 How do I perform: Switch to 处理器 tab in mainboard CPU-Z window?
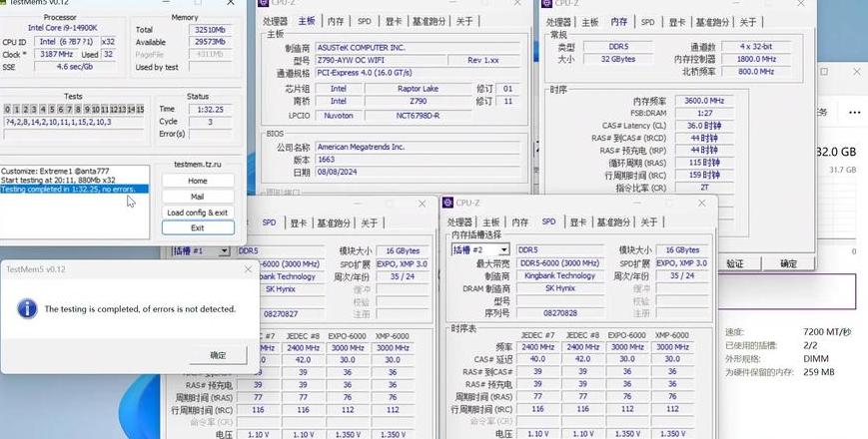[x=275, y=21]
